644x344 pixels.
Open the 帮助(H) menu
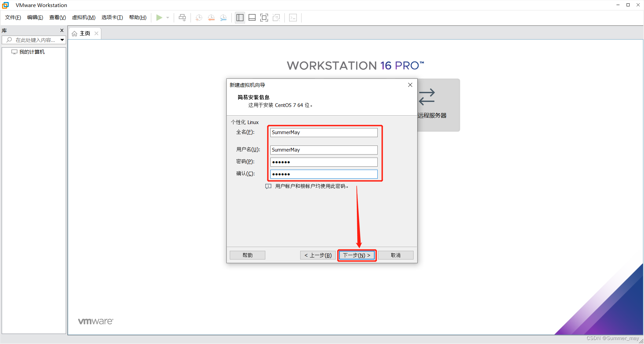[138, 17]
